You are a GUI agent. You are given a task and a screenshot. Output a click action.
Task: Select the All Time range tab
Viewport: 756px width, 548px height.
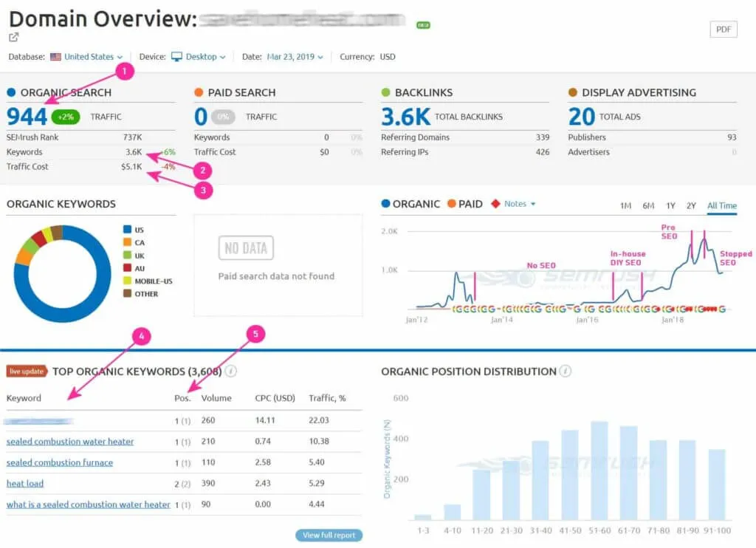pyautogui.click(x=722, y=205)
